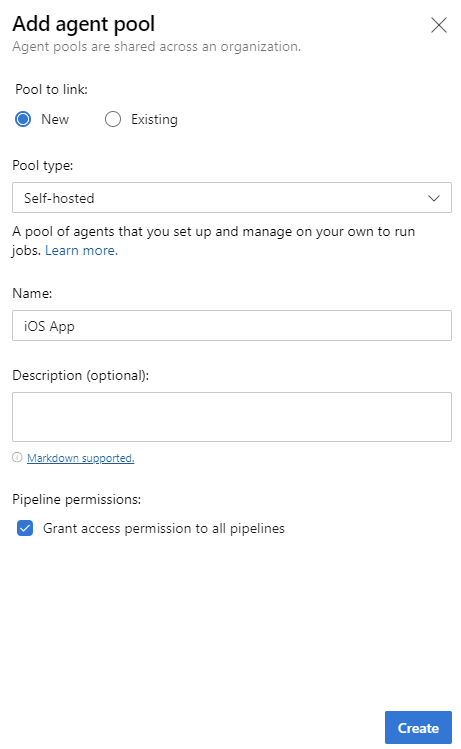Select the Existing pool radio button
461x749 pixels.
tap(113, 119)
